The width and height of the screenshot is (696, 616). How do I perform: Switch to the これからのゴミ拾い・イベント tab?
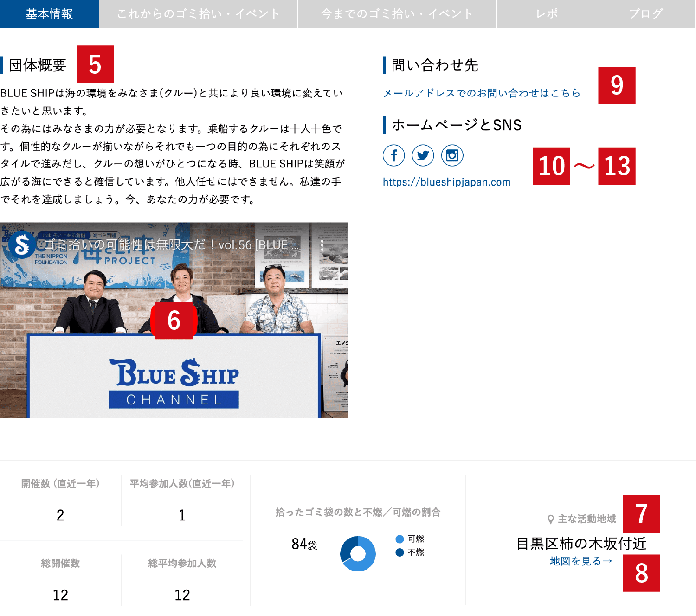tap(198, 14)
